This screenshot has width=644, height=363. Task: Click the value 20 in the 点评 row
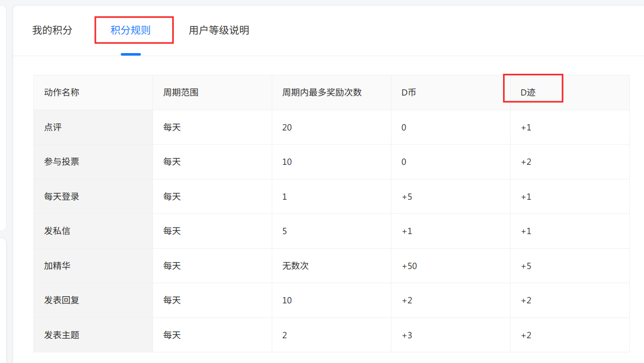[x=287, y=127]
